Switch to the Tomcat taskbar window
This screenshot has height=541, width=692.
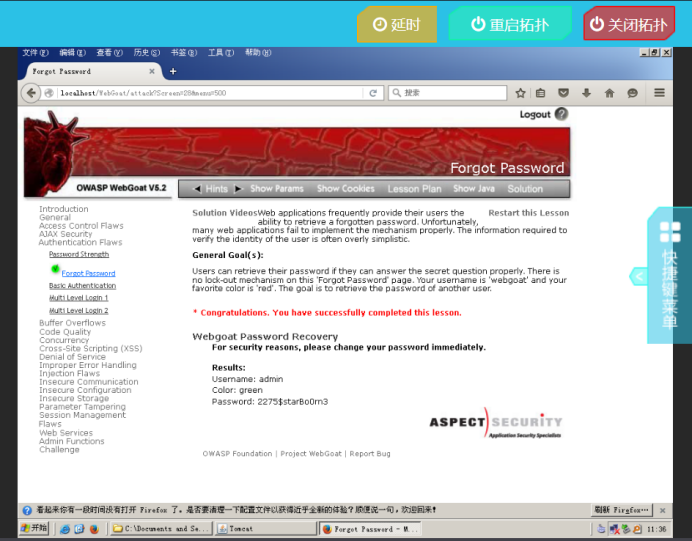[266, 528]
